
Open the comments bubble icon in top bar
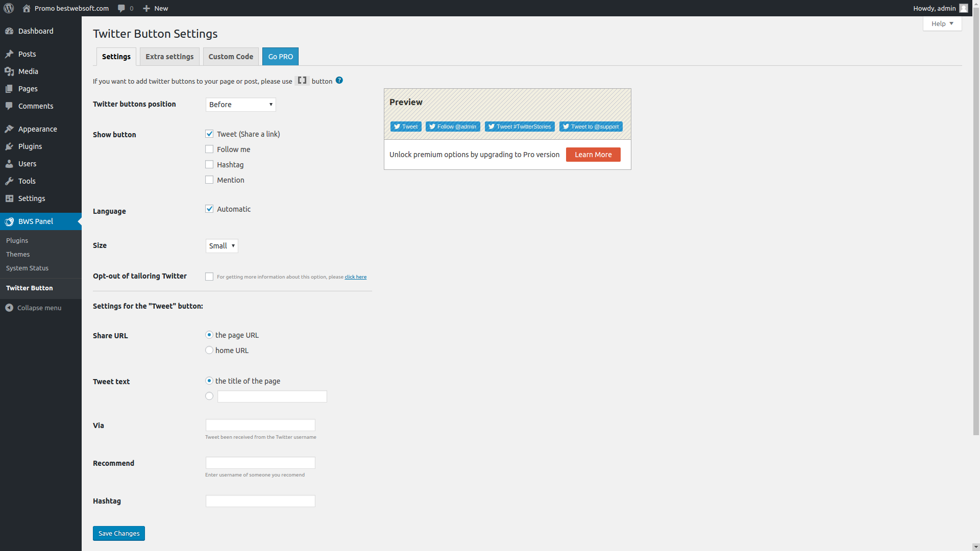tap(121, 8)
